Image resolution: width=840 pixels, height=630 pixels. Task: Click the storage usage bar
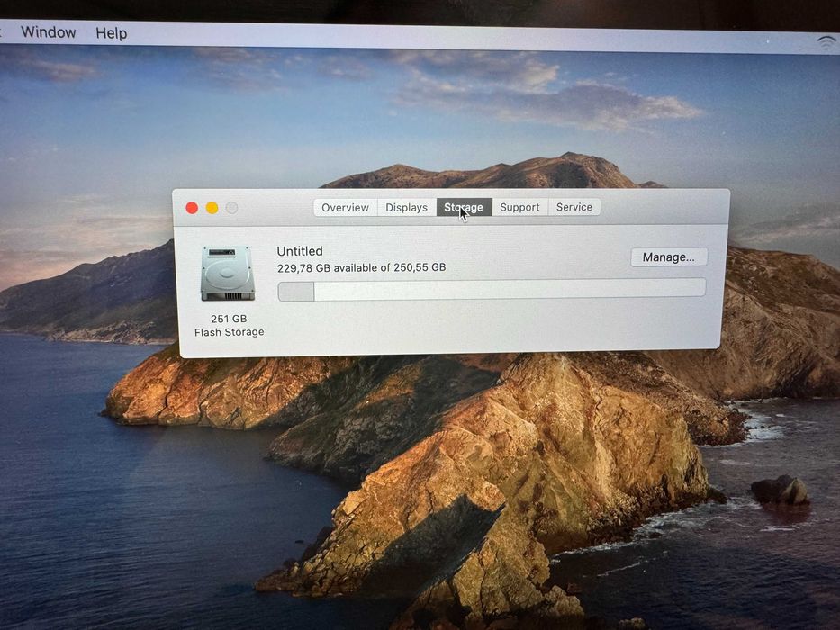(492, 290)
